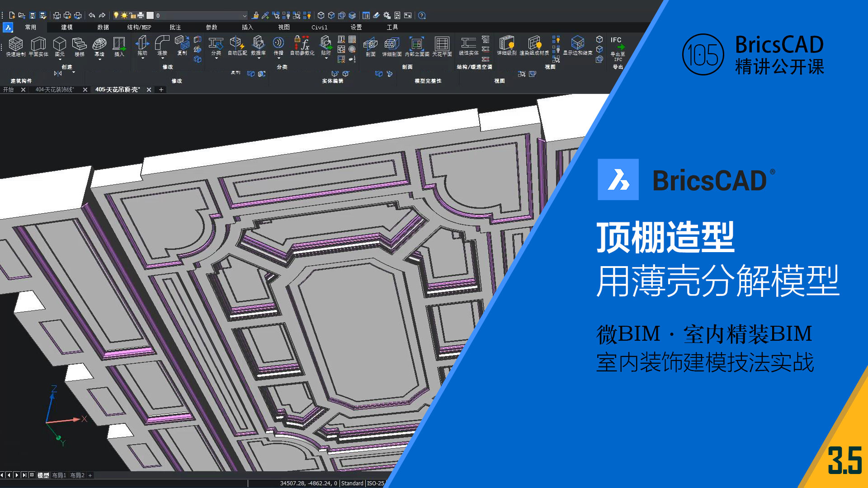Open the 建模 ribbon tab
Viewport: 868px width, 488px height.
coord(67,28)
